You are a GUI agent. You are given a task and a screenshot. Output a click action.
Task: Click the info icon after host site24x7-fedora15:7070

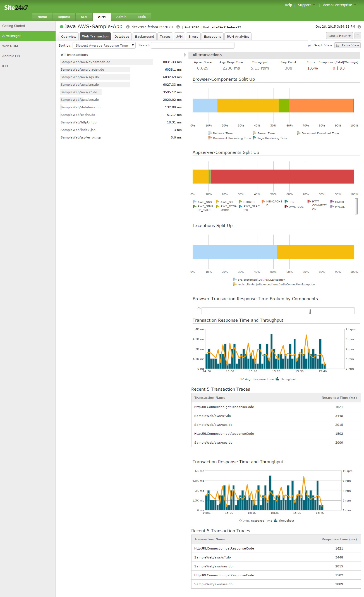178,27
